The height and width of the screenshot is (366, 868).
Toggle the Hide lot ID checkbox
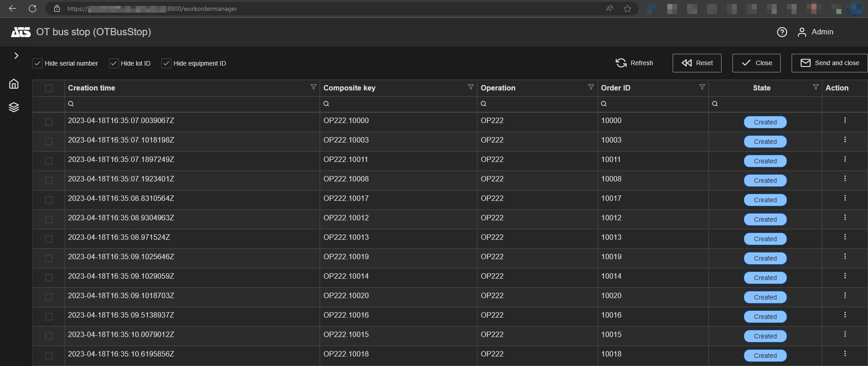114,63
